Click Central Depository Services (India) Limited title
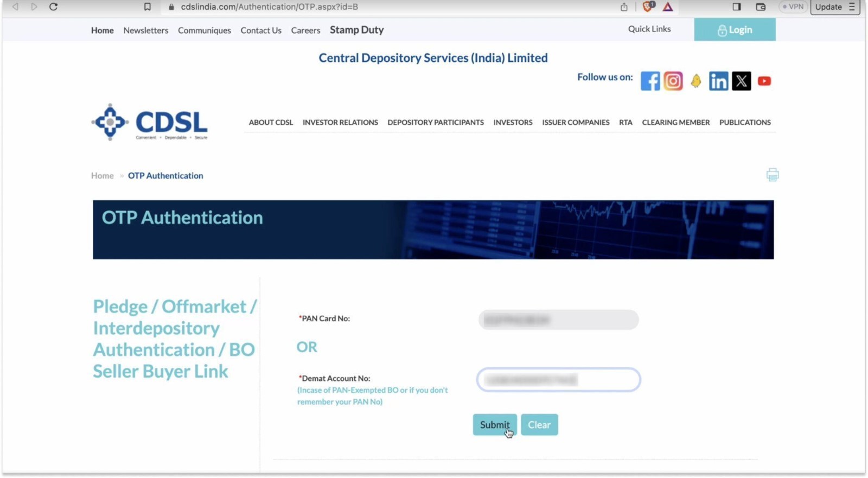868x478 pixels. 433,58
